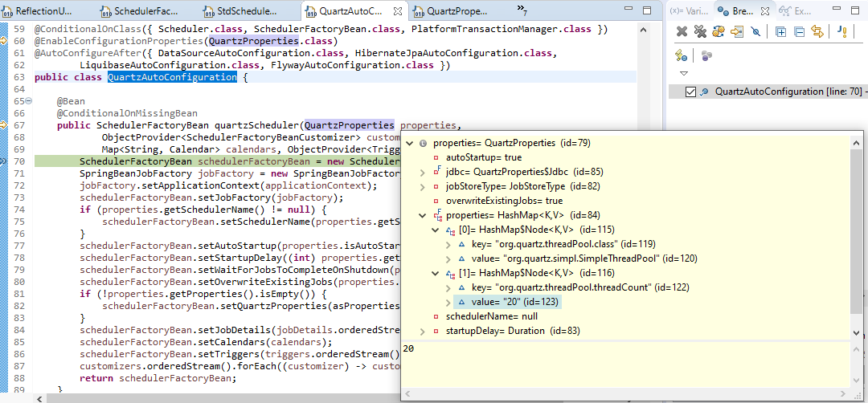Remove selected breakpoint via gray X icon

pos(682,32)
